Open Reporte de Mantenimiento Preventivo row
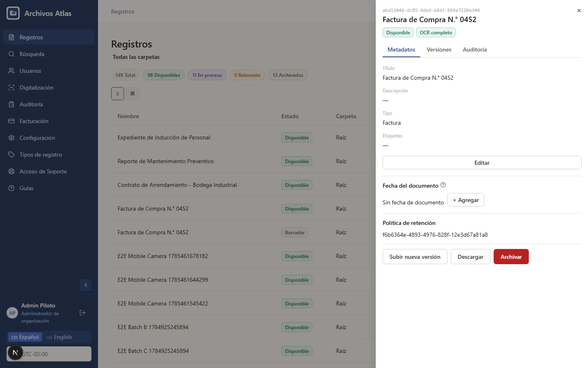The width and height of the screenshot is (588, 368). coord(243,161)
